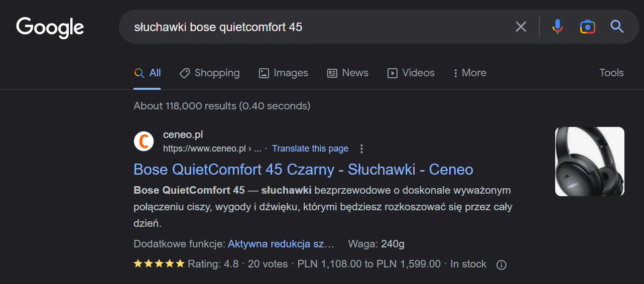The height and width of the screenshot is (284, 644).
Task: Open the three-dot menu beside Translate this page
Action: point(361,149)
